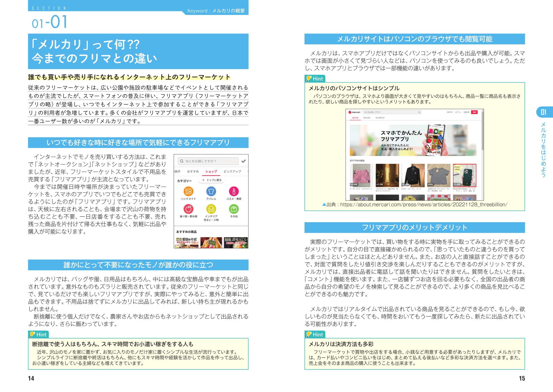Open the red 食べ物・飲み物 apple icon
Viewport: 553px width, 392px height.
point(188,209)
